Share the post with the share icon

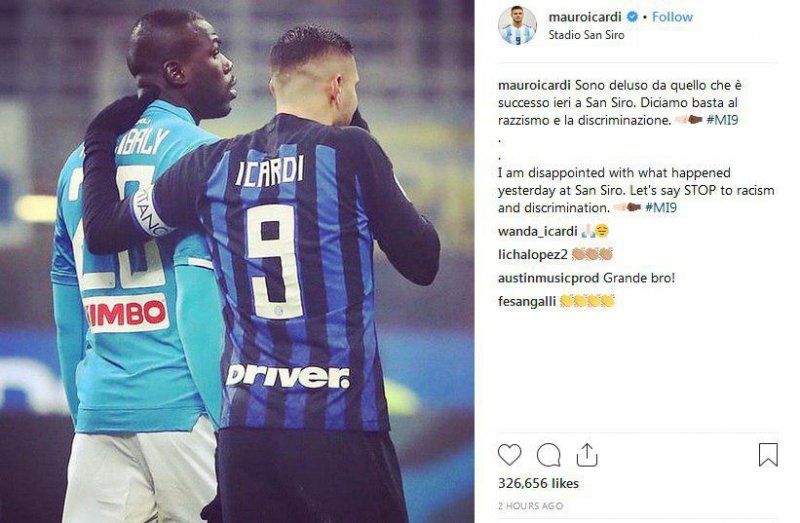point(587,454)
